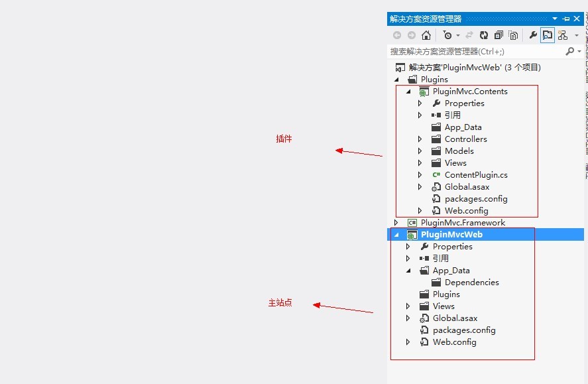Expand the PluginMvc.Framework project node
This screenshot has width=588, height=384.
pos(396,223)
